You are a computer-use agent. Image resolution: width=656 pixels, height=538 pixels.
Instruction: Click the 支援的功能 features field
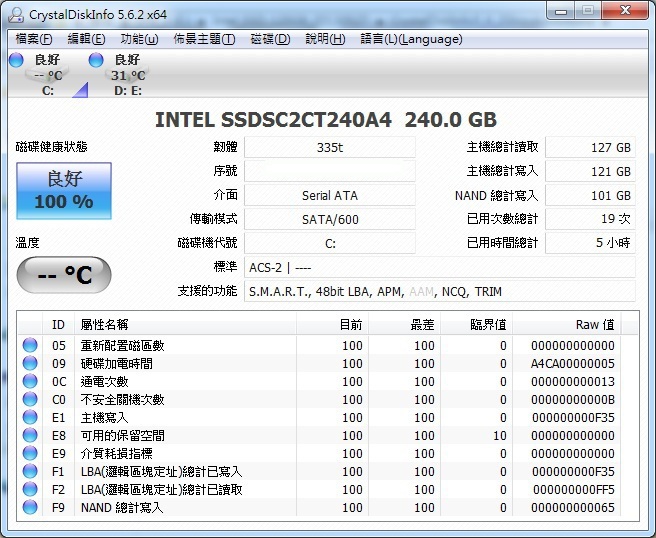pyautogui.click(x=440, y=291)
